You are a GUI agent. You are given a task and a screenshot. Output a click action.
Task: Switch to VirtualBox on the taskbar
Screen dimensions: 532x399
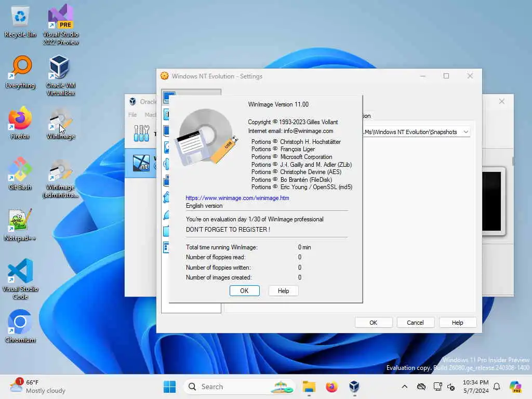coord(354,387)
